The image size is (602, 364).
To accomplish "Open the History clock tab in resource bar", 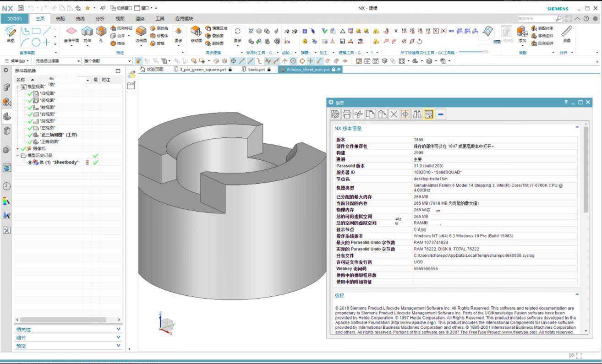I will coord(6,186).
